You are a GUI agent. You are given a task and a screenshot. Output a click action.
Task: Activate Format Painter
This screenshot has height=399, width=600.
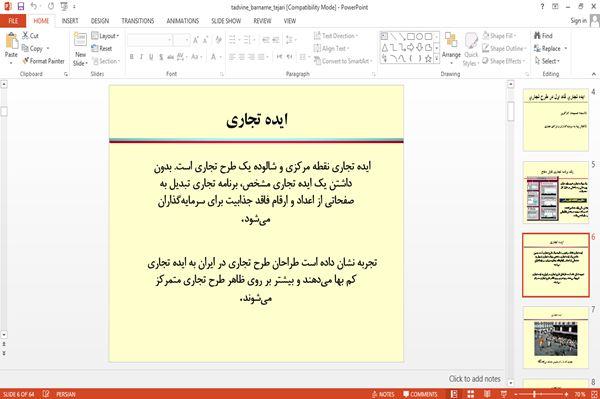(43, 61)
